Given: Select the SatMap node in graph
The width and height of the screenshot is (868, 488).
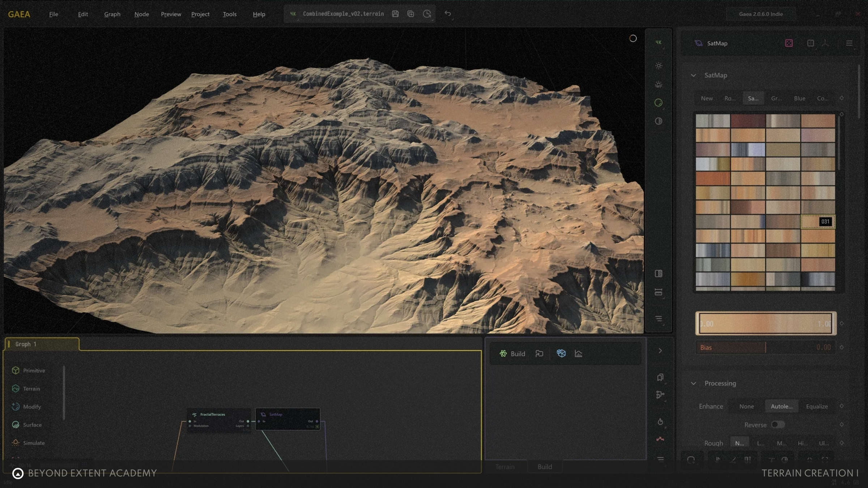Looking at the screenshot, I should coord(288,419).
